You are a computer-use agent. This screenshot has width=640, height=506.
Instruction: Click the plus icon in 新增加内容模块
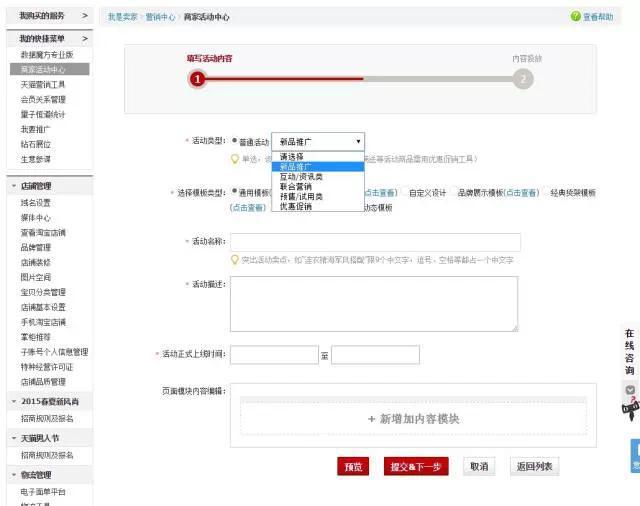click(371, 419)
